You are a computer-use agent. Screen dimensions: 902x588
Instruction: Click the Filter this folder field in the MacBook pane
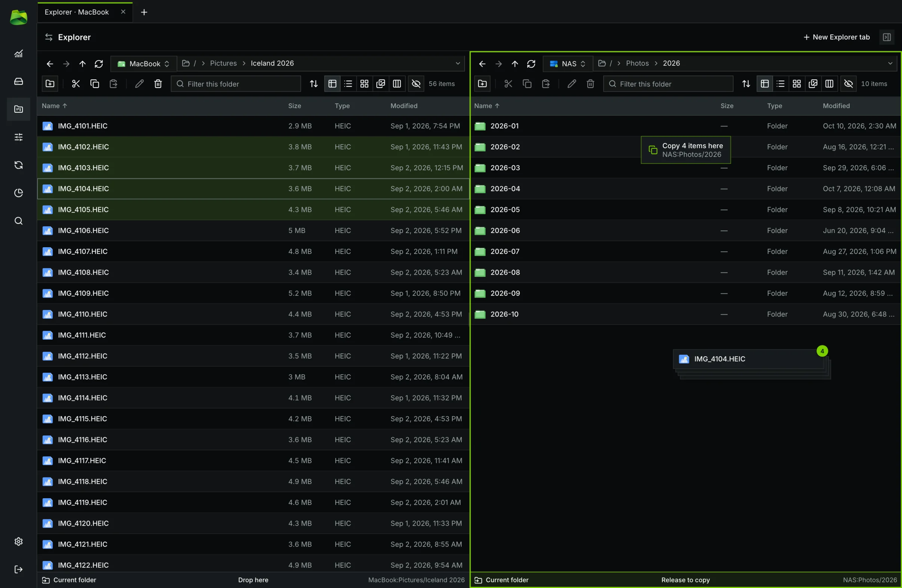[236, 84]
